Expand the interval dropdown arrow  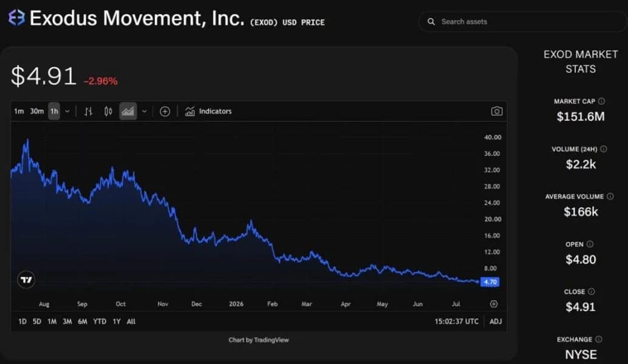coord(67,111)
